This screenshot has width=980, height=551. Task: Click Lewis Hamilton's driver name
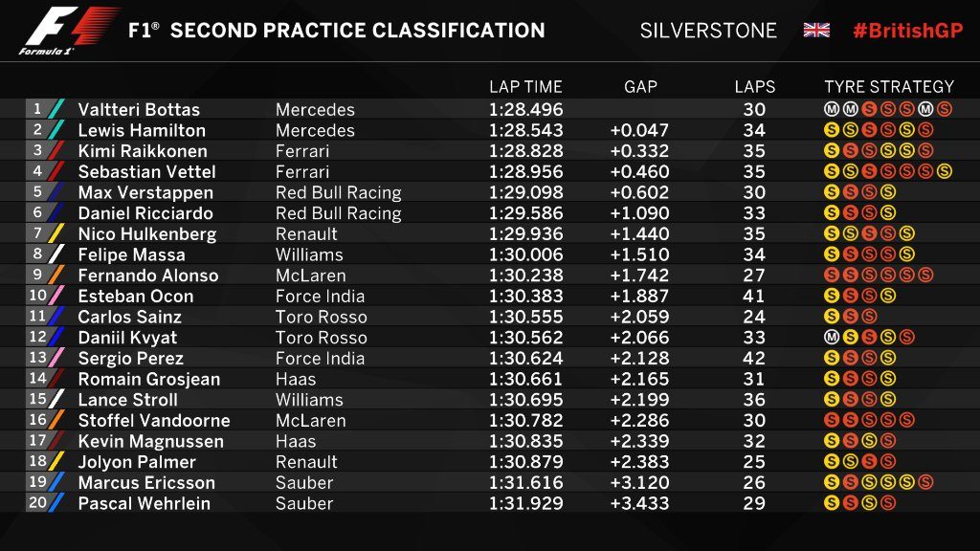click(142, 130)
